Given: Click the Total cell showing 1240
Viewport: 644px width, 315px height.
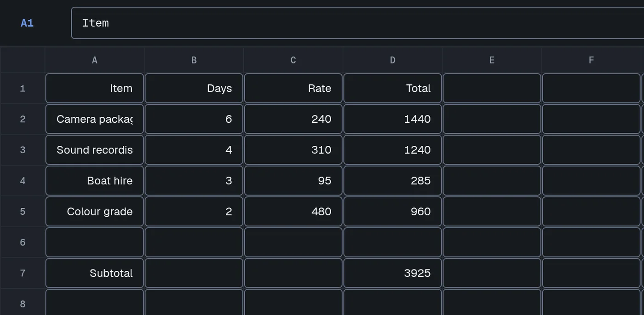Looking at the screenshot, I should 393,150.
